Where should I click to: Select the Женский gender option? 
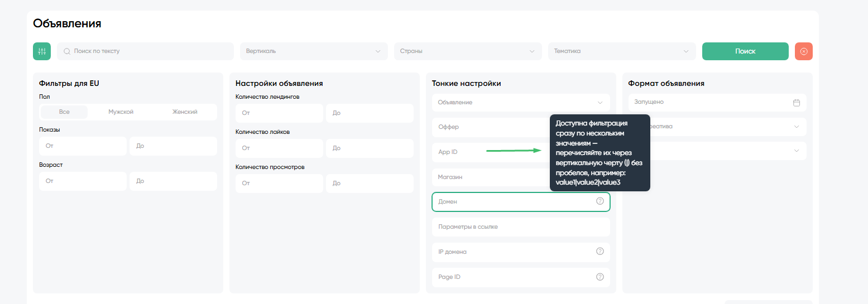tap(185, 112)
